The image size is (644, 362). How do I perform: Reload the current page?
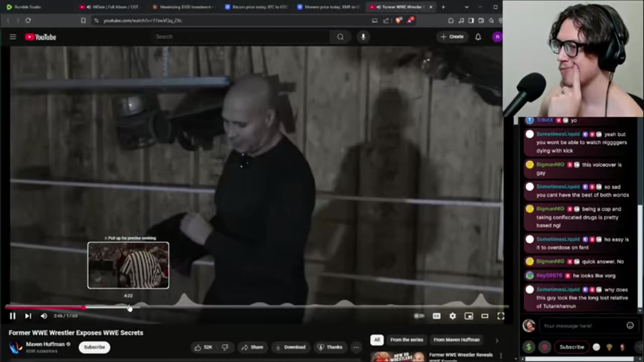(28, 21)
